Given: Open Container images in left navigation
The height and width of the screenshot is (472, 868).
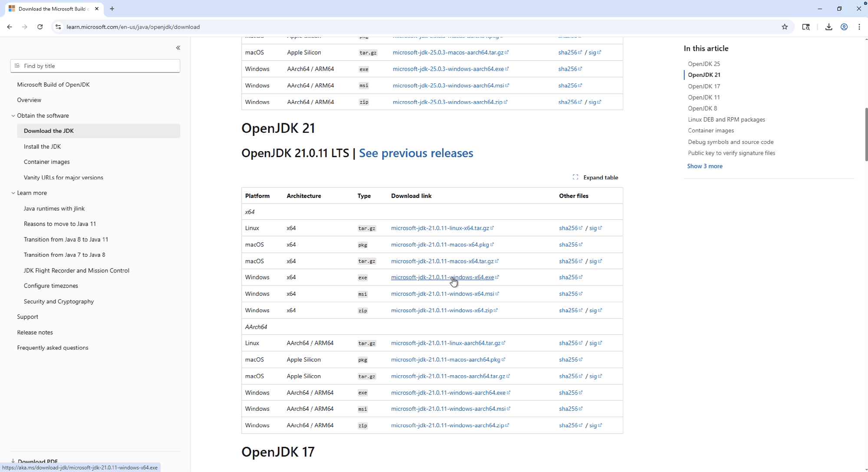Looking at the screenshot, I should coord(46,162).
